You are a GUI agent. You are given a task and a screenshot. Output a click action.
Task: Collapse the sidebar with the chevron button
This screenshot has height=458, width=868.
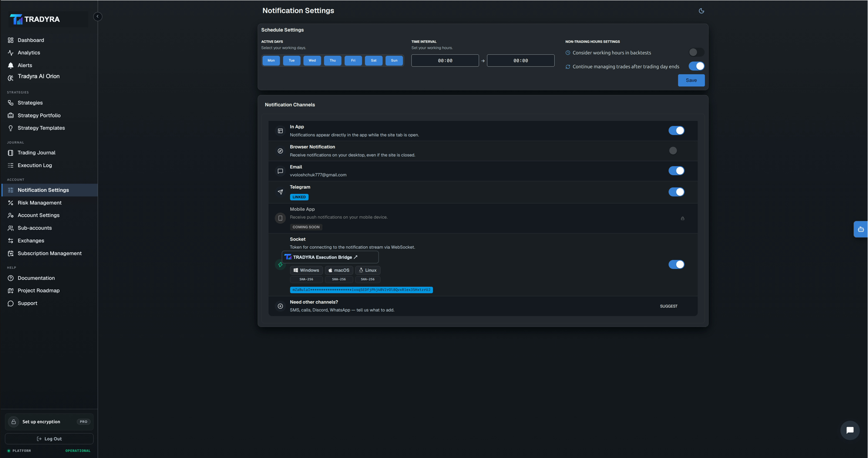pyautogui.click(x=98, y=17)
